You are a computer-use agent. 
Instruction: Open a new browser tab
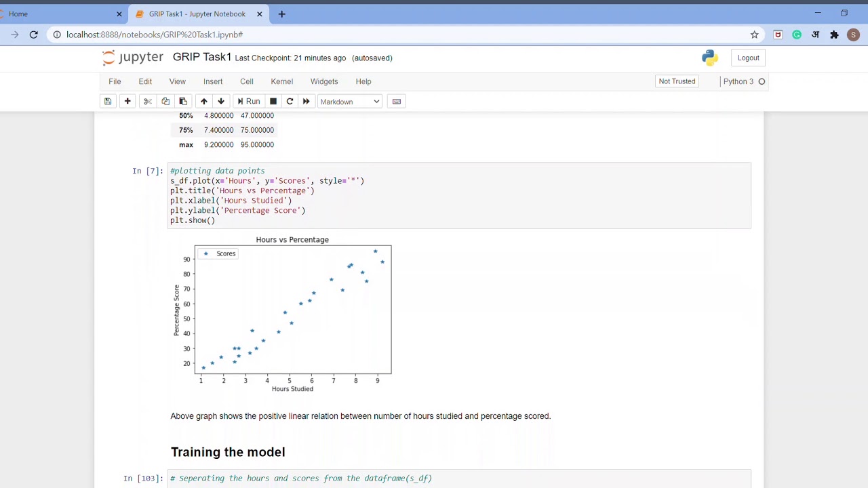click(x=282, y=14)
